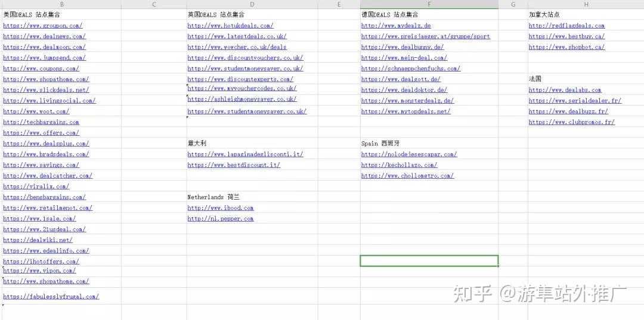Click the vipon.com link
The height and width of the screenshot is (320, 644).
pos(39,271)
